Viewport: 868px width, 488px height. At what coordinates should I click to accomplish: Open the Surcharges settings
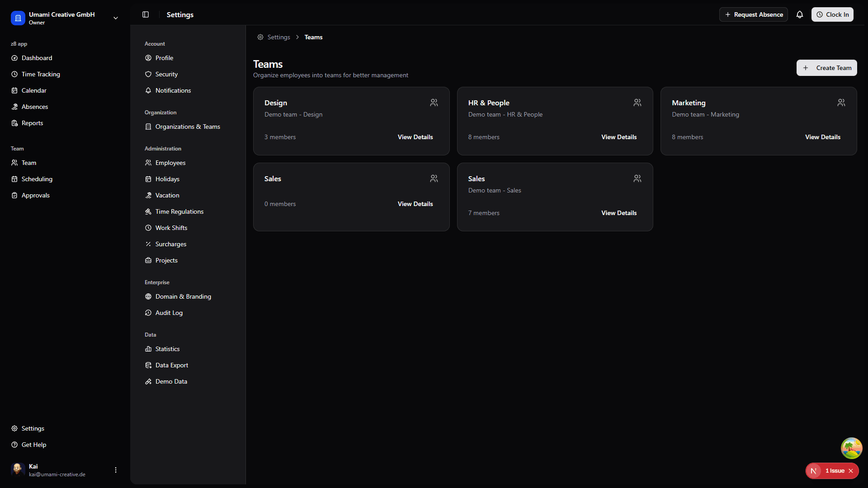tap(170, 244)
